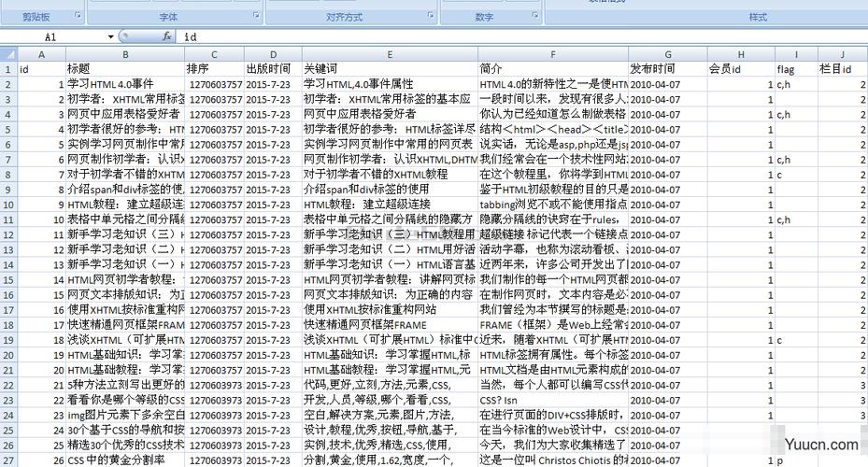Select column B header

click(125, 54)
